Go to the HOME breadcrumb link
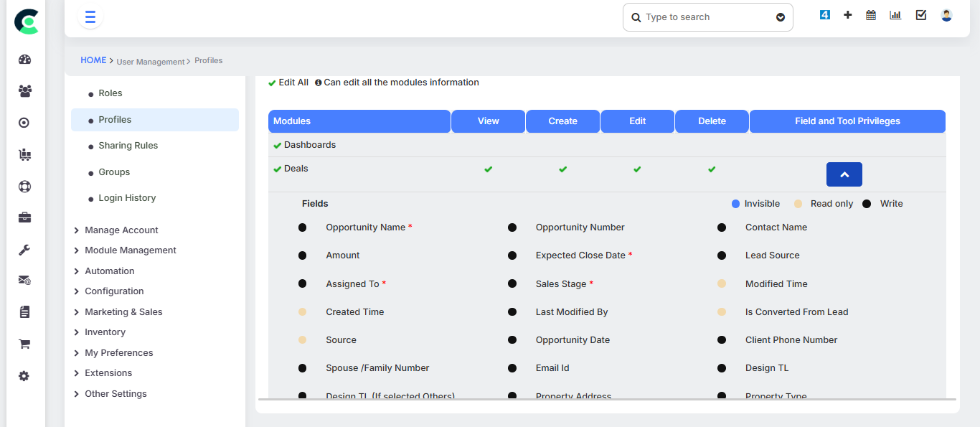Image resolution: width=980 pixels, height=427 pixels. [93, 60]
